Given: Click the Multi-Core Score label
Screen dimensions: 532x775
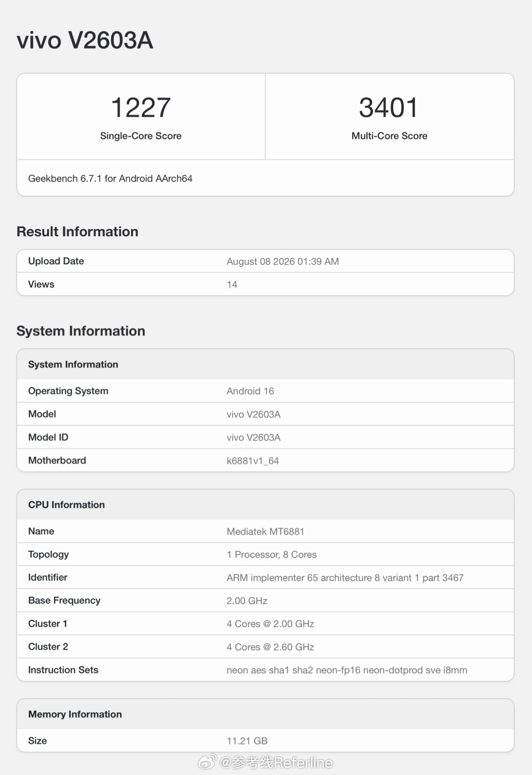Looking at the screenshot, I should point(389,136).
